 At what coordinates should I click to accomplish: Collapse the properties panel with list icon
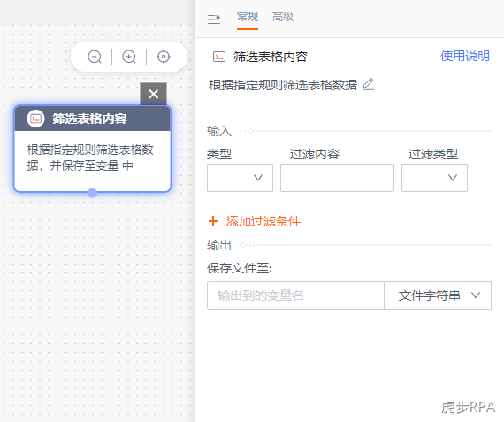(214, 18)
